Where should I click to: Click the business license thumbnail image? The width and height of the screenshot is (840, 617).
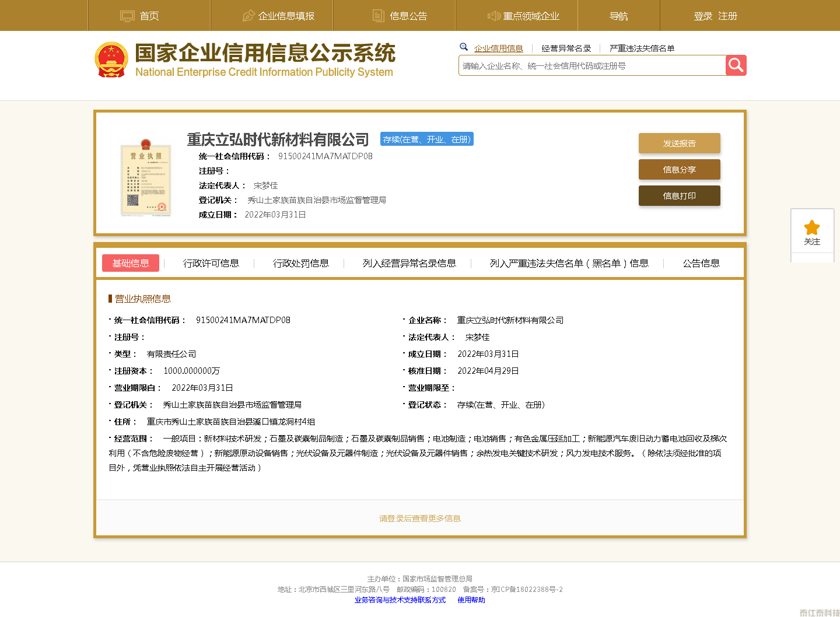pos(146,178)
